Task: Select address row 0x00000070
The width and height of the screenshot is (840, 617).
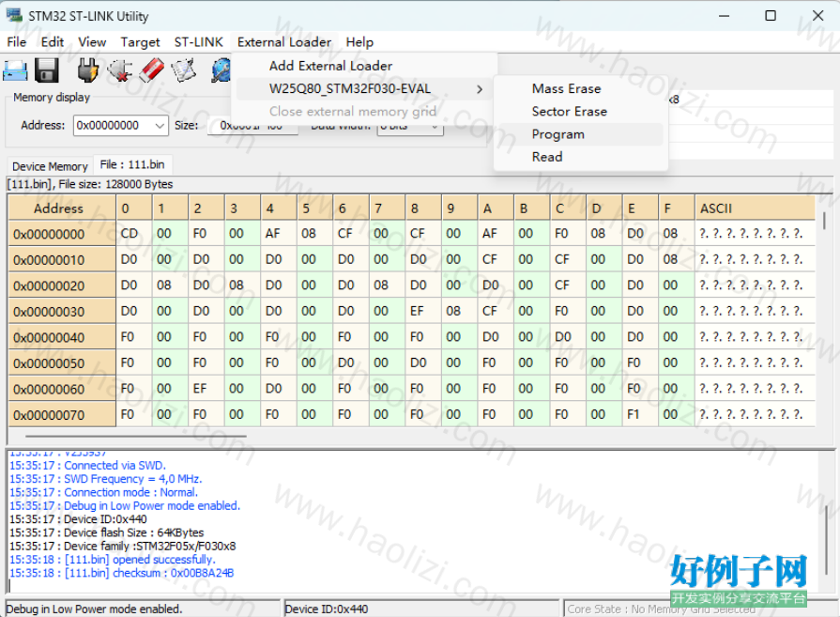Action: [x=62, y=414]
